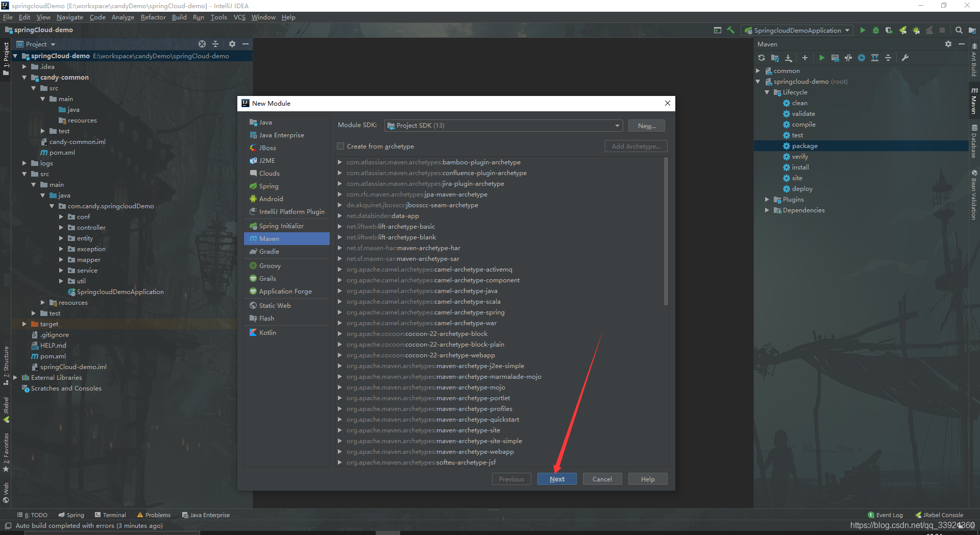
Task: Expand Plugins node in Maven panel
Action: coord(767,200)
